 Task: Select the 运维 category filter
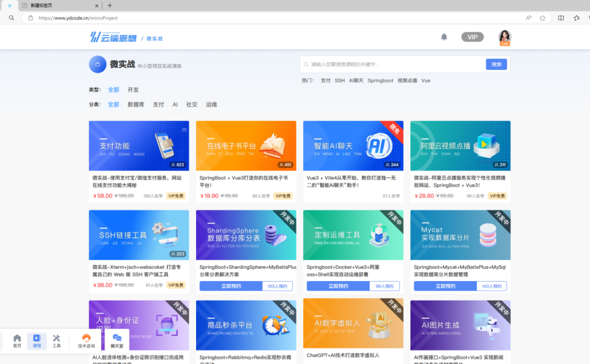(211, 104)
